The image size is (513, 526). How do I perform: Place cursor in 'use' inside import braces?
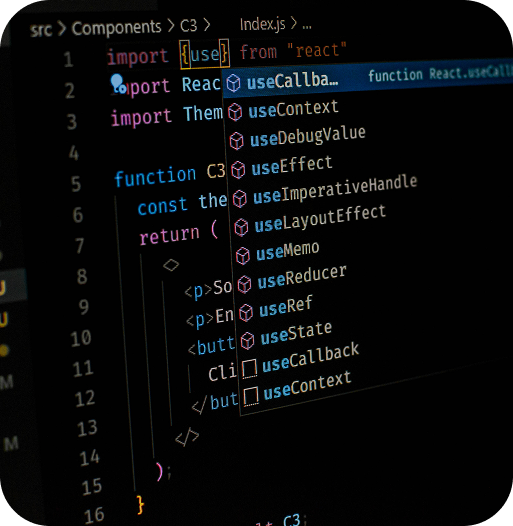[205, 54]
